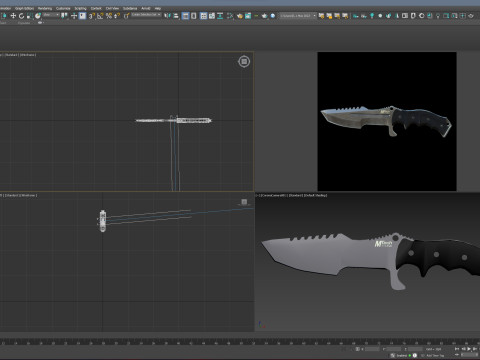This screenshot has height=360, width=480.
Task: Click the left viewport Wireframe label
Action: [x=28, y=195]
